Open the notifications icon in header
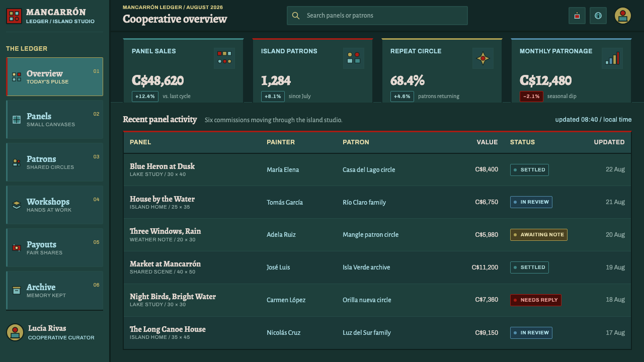The height and width of the screenshot is (362, 644). coord(577,16)
